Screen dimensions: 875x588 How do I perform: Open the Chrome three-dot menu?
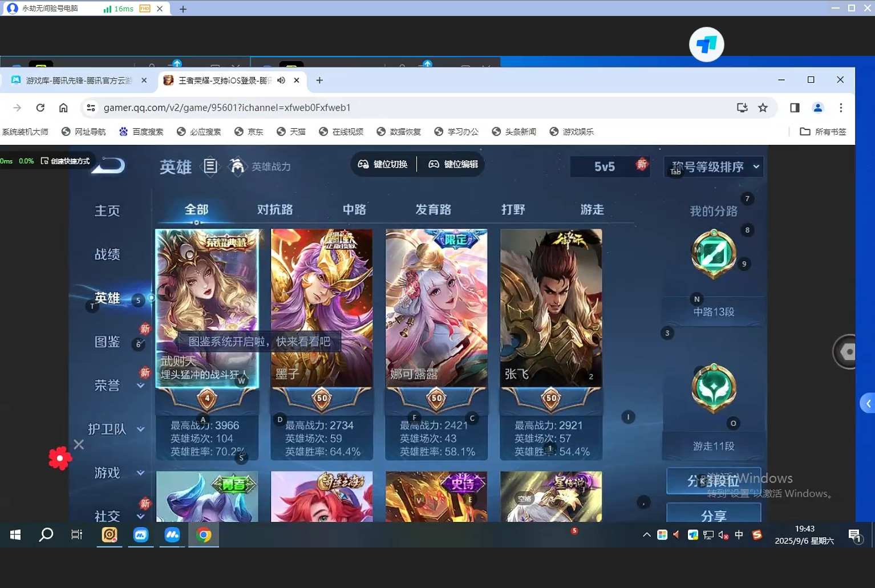tap(841, 108)
